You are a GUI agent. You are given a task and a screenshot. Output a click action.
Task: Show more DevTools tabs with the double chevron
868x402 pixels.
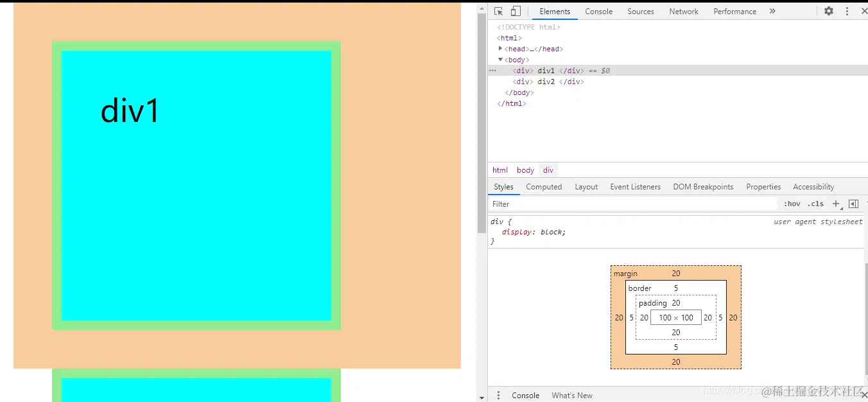(772, 11)
